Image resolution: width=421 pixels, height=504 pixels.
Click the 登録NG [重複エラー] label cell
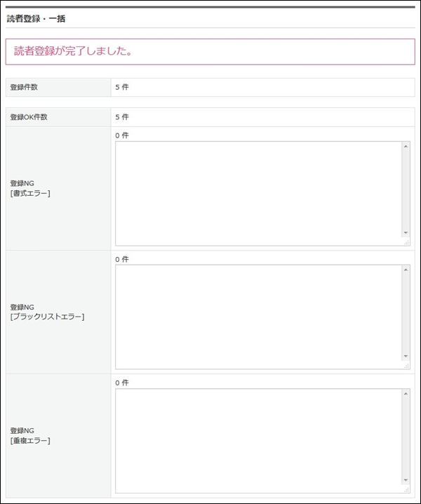58,436
